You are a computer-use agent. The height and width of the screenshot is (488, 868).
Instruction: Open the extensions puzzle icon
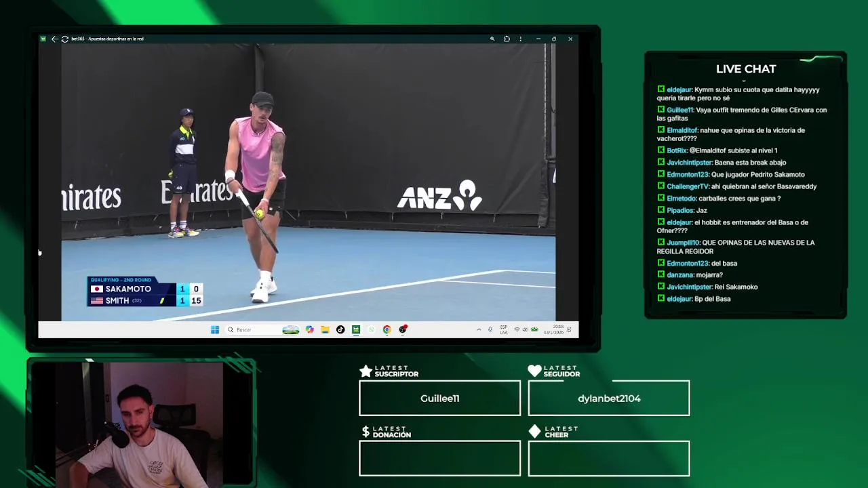(507, 39)
